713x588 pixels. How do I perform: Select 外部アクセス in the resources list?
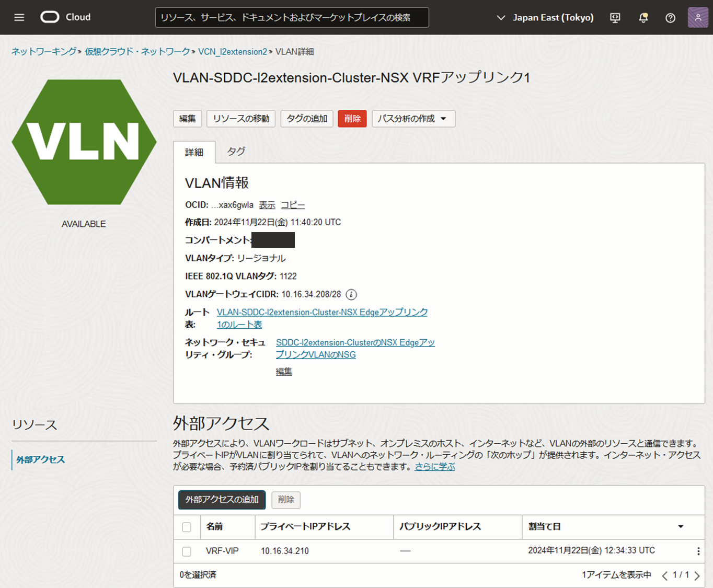tap(40, 459)
